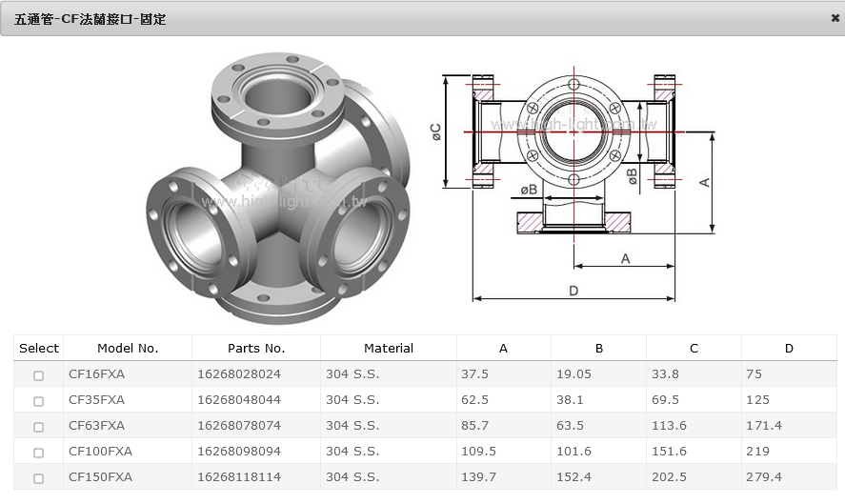Click the Parts No. column header

pyautogui.click(x=256, y=348)
